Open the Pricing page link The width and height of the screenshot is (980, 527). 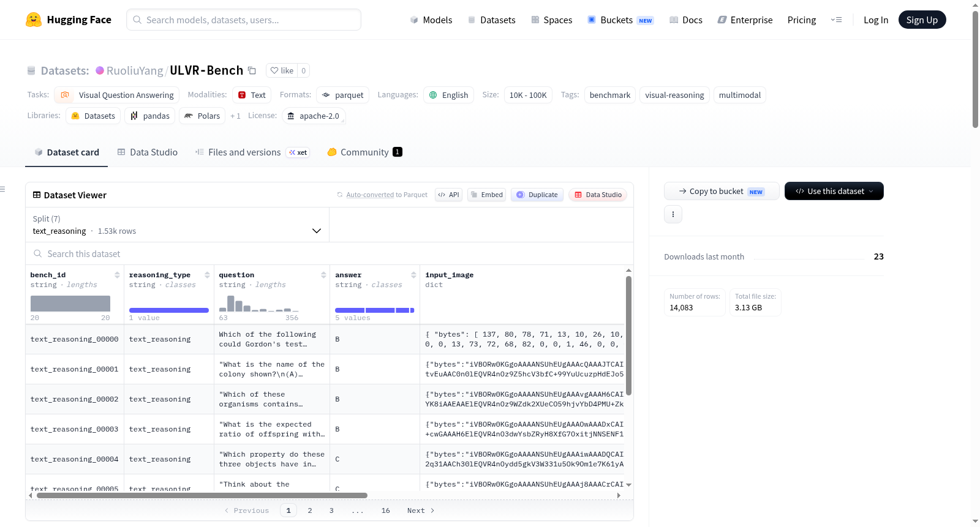click(x=802, y=20)
